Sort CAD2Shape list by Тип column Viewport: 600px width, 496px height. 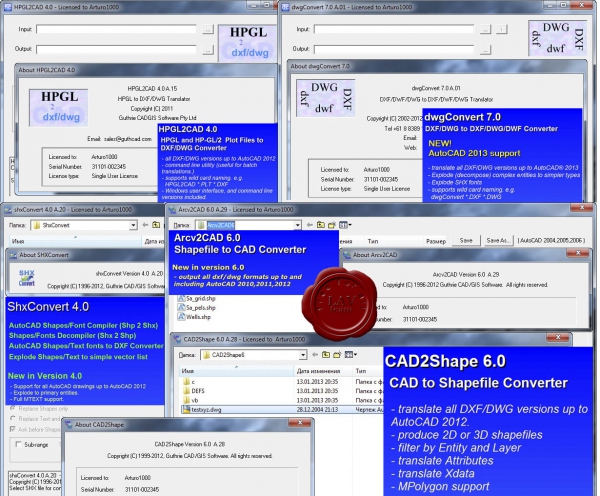tap(367, 371)
